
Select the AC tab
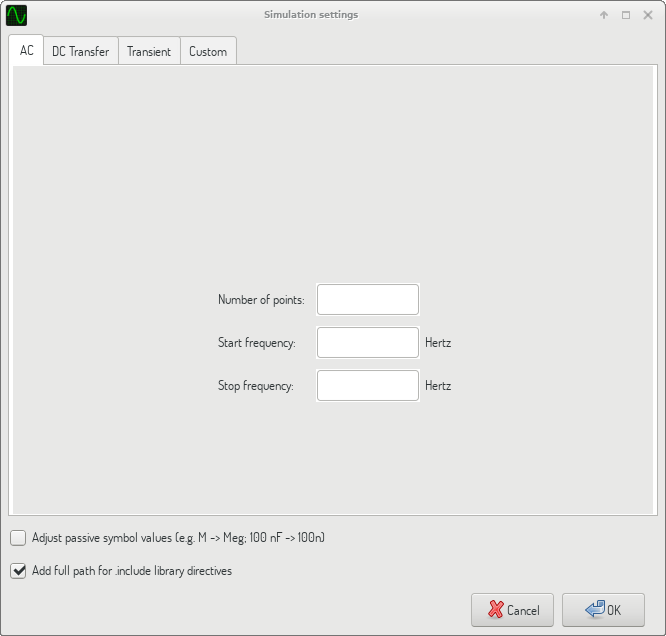point(26,51)
